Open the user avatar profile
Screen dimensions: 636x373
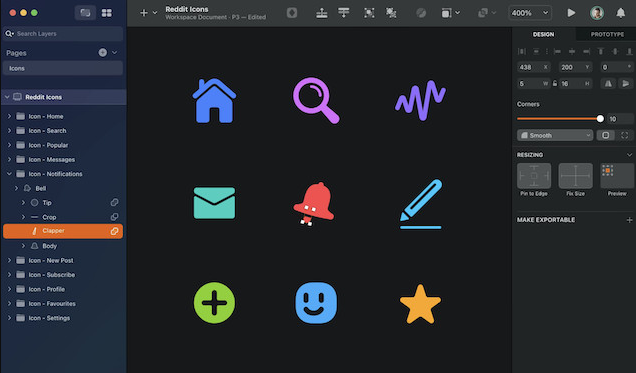pos(597,13)
